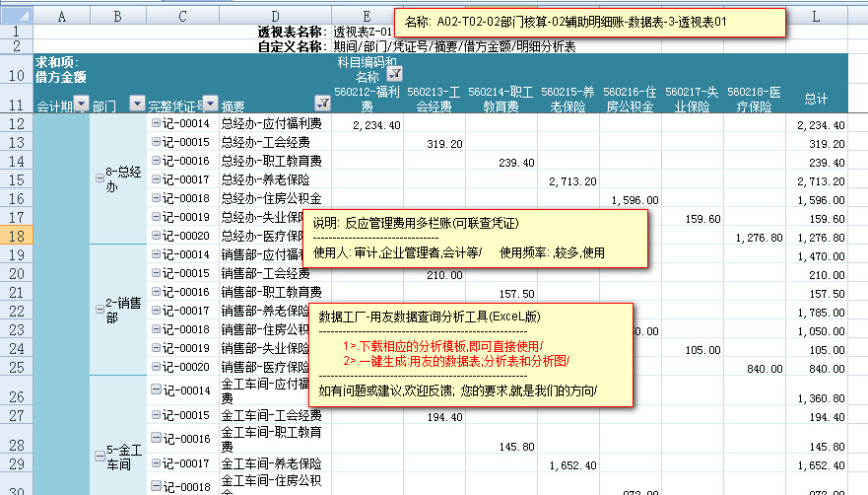This screenshot has height=495, width=868.
Task: Click the 总计 column header cell
Action: [816, 99]
